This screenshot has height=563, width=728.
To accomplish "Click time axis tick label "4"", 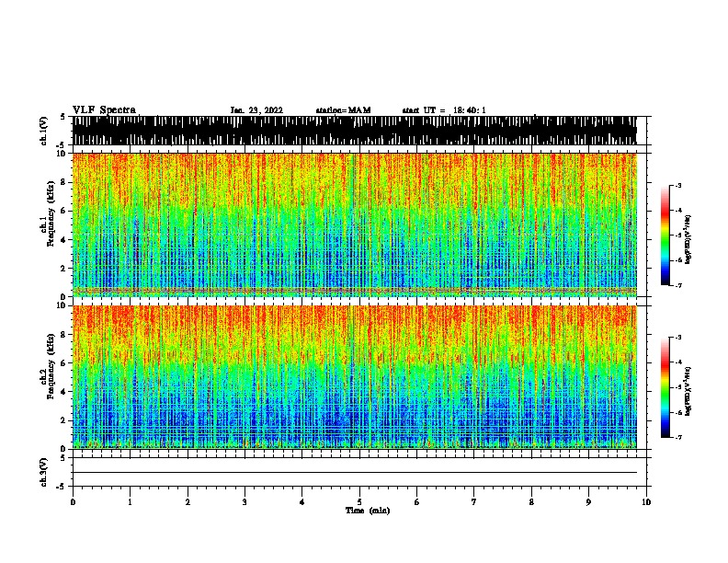I will [x=302, y=502].
